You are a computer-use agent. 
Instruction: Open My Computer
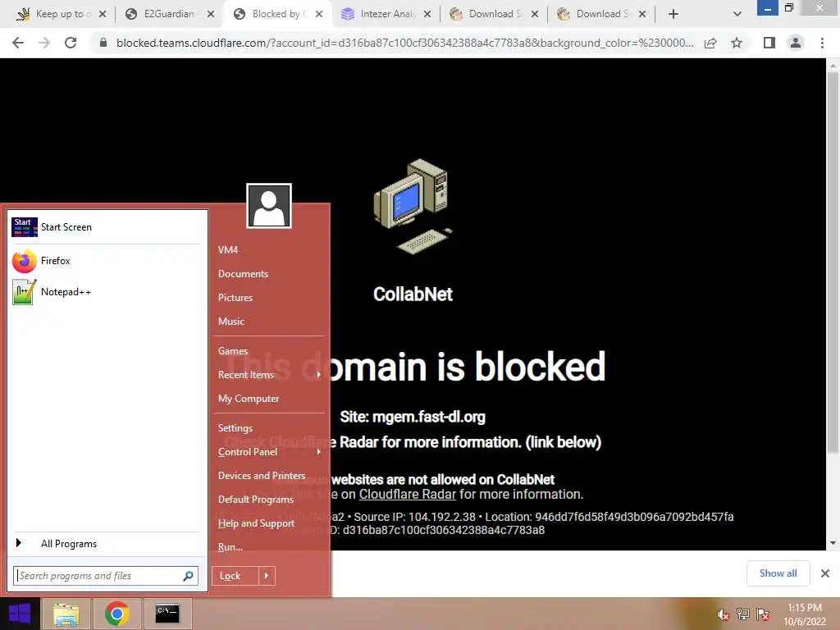(x=249, y=399)
